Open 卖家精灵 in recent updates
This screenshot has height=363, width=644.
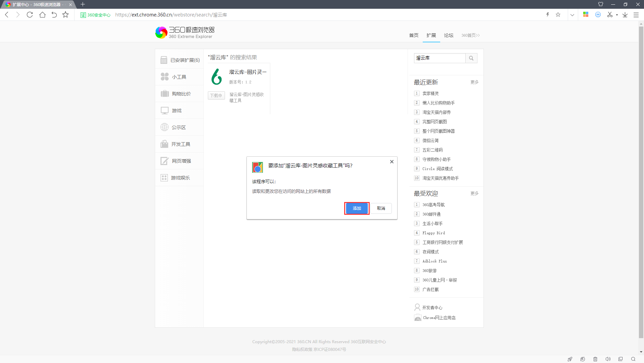coord(430,93)
